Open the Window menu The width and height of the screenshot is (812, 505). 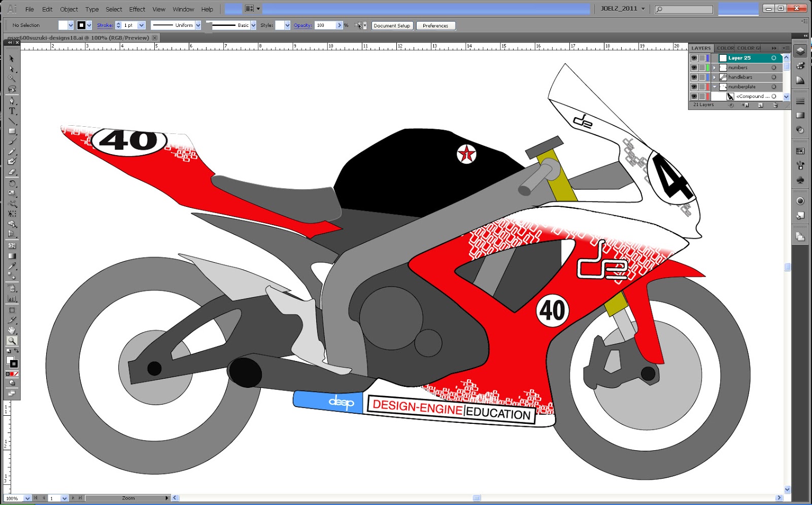coord(183,9)
